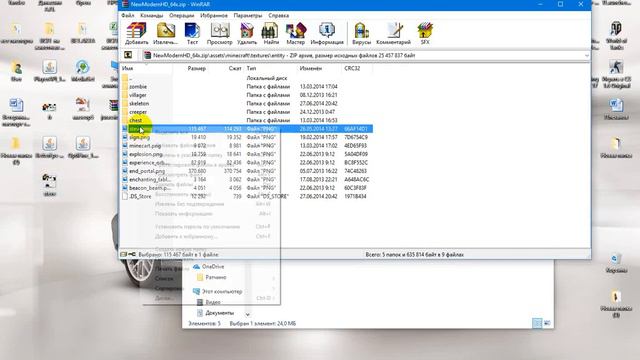The image size is (640, 360).
Task: Click the status text "Всего: 5 папок и 635 814 байт"
Action: click(x=414, y=255)
